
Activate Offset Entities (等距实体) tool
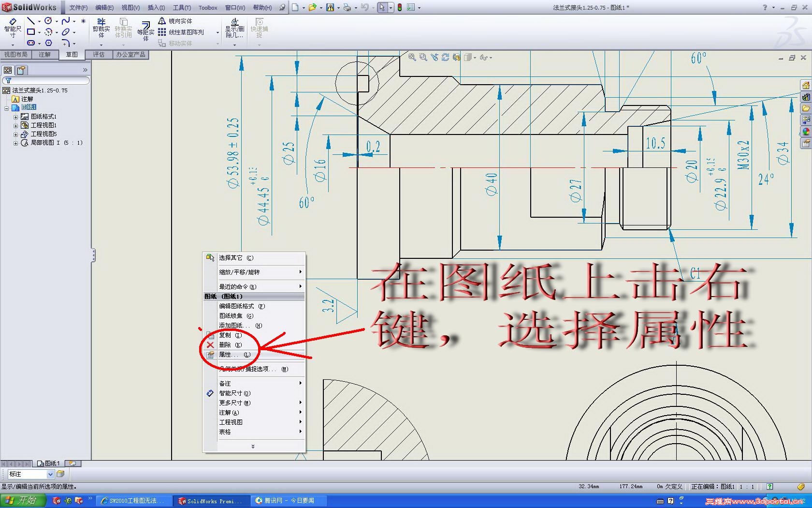click(145, 31)
